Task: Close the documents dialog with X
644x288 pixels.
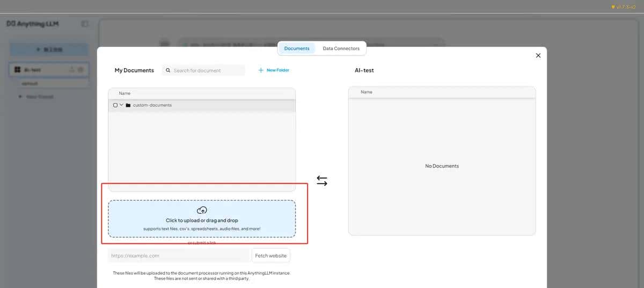Action: point(538,55)
